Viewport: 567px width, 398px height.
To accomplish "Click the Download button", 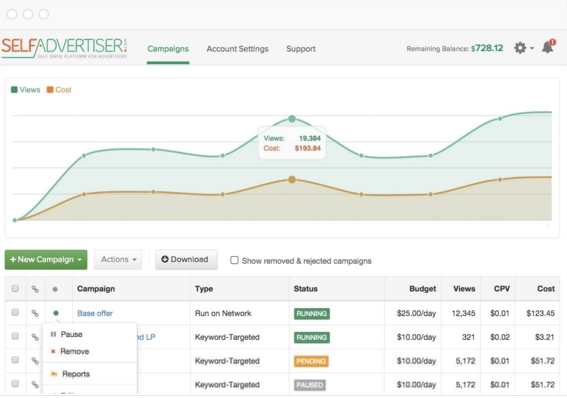I will (186, 260).
